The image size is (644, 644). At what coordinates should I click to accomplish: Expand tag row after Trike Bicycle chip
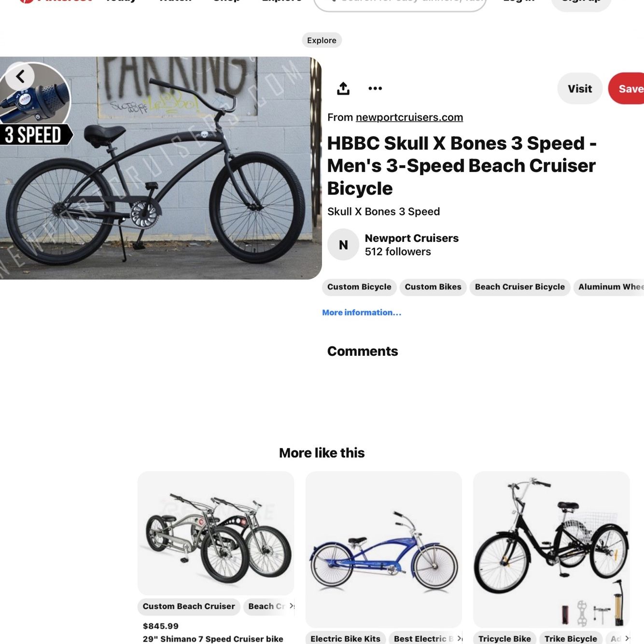click(x=627, y=639)
